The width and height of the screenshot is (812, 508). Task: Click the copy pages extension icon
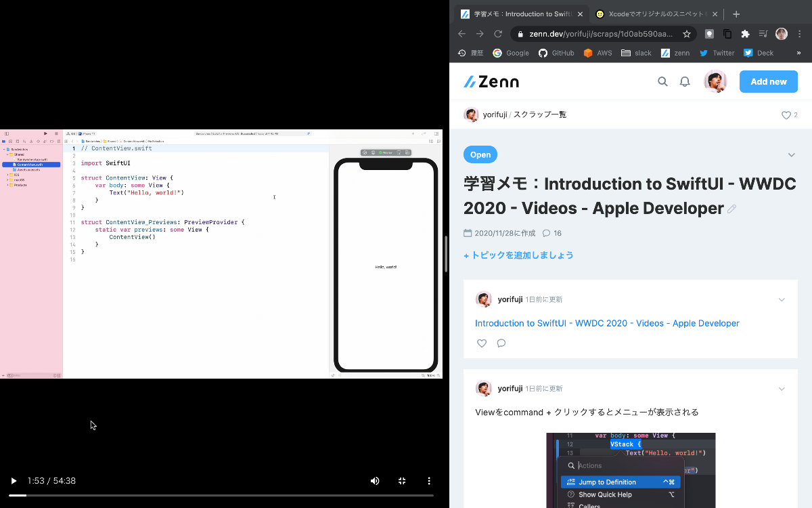727,34
